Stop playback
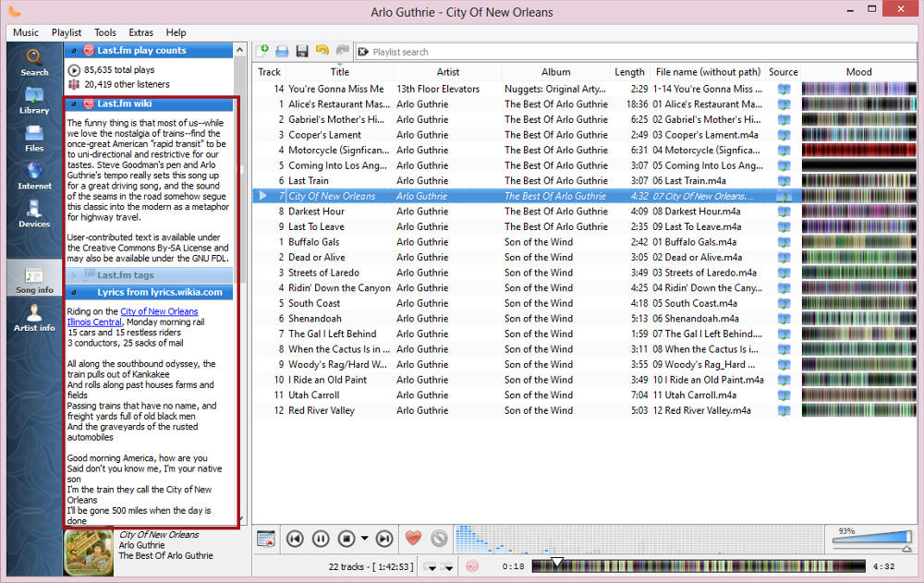The image size is (924, 583). (346, 539)
